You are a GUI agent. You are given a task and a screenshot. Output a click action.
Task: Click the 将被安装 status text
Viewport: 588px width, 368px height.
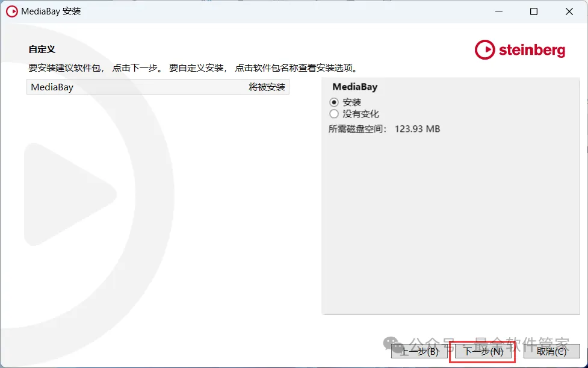tap(267, 87)
